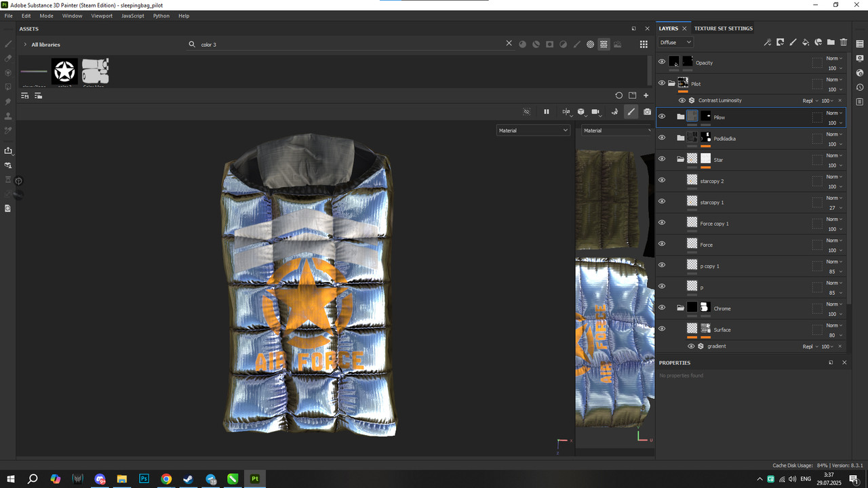Open Photoshop from the Windows taskbar
The image size is (868, 488).
(144, 479)
